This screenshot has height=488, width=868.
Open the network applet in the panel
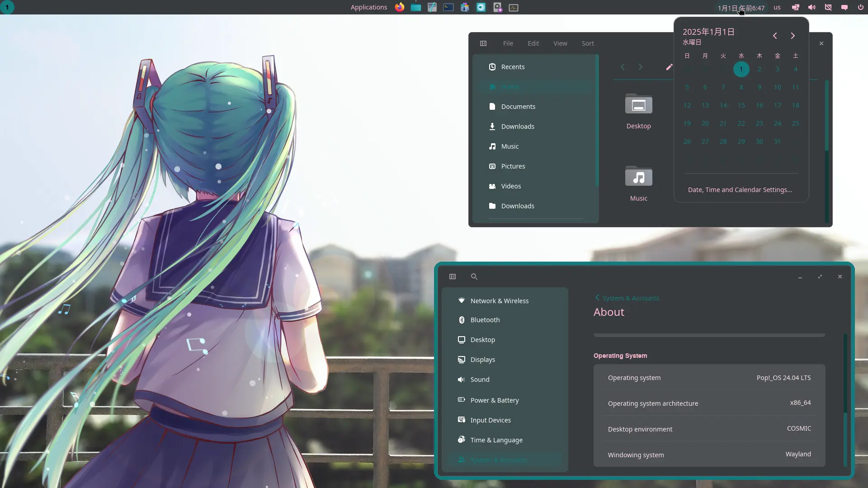coord(828,7)
